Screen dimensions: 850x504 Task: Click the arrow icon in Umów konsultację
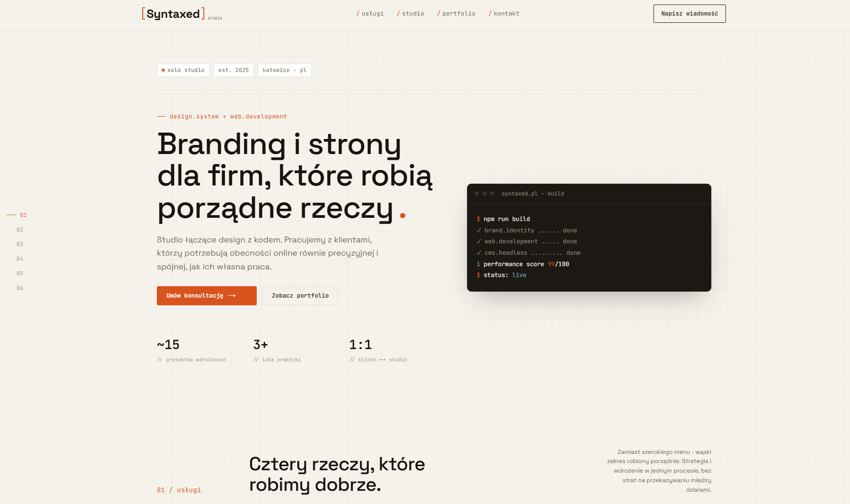pyautogui.click(x=232, y=296)
